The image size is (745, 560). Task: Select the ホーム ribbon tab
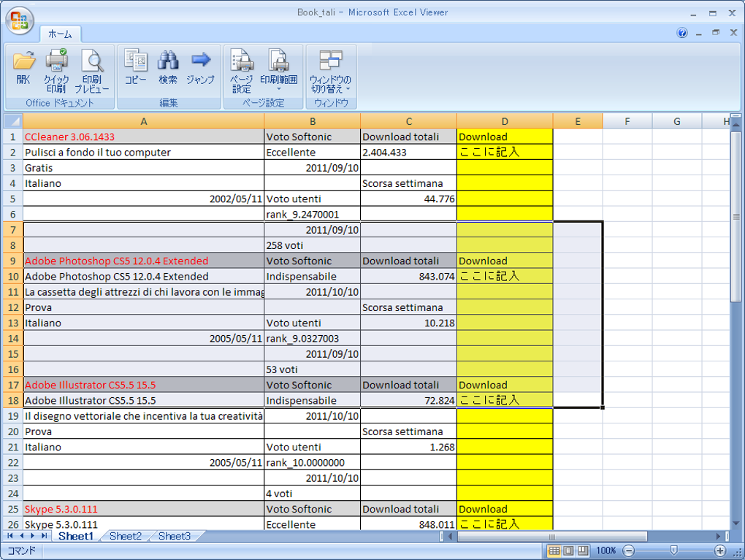tap(60, 34)
